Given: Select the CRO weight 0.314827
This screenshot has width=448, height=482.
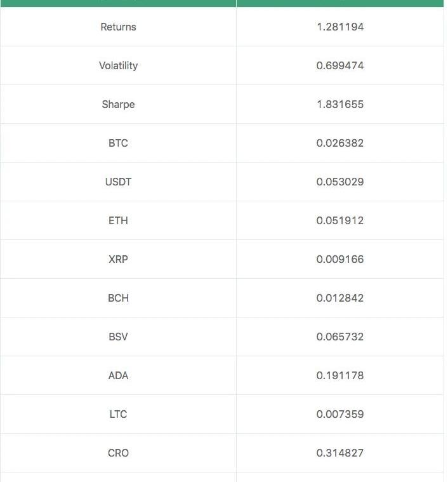Looking at the screenshot, I should click(x=339, y=453).
